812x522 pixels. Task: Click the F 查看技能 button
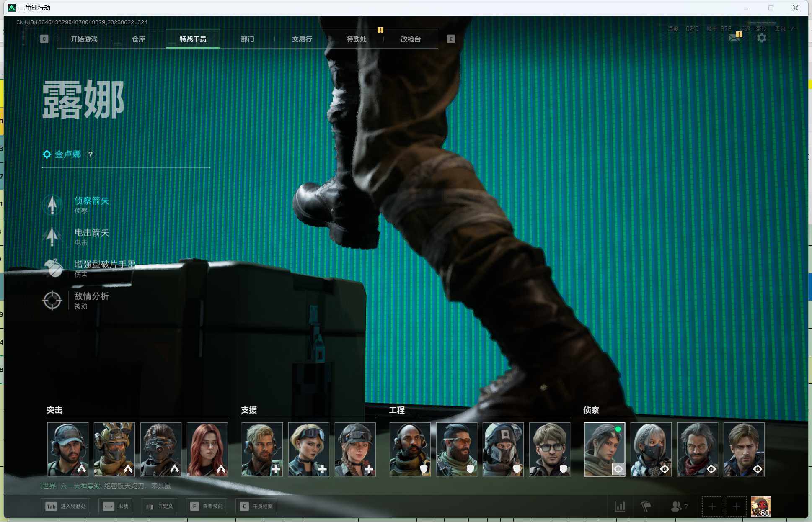[206, 507]
